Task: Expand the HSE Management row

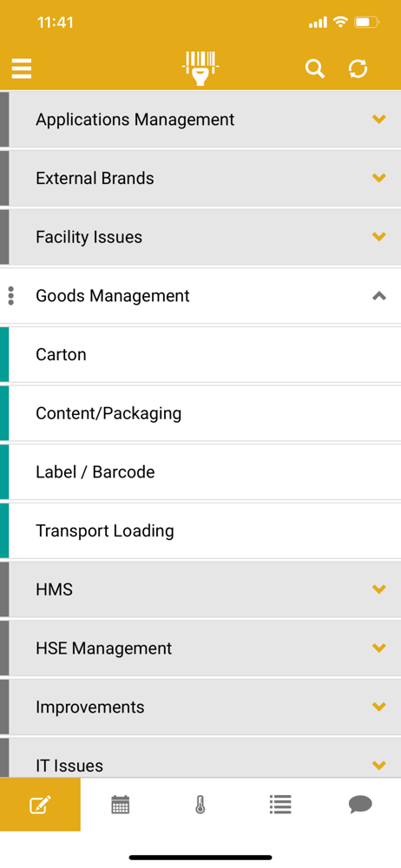Action: click(x=200, y=648)
